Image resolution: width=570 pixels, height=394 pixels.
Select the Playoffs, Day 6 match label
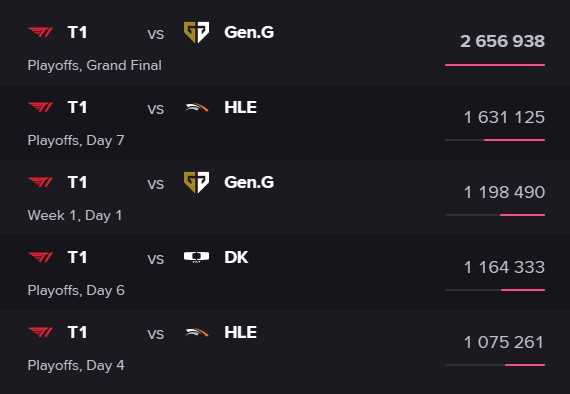click(76, 290)
